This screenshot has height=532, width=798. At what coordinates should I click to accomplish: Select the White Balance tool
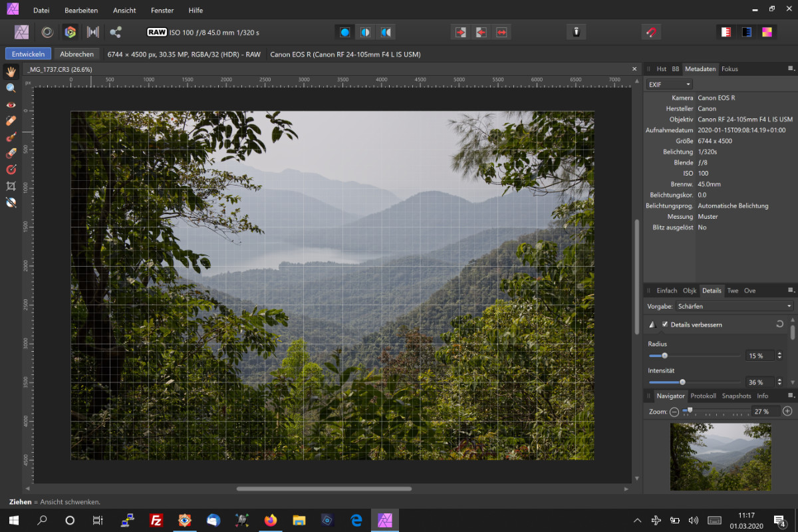tap(11, 202)
